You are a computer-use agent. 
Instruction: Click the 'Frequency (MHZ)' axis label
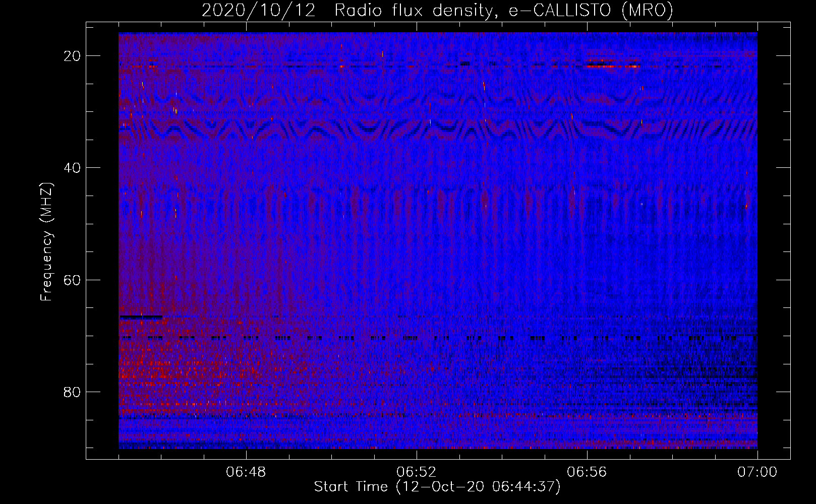pyautogui.click(x=46, y=242)
